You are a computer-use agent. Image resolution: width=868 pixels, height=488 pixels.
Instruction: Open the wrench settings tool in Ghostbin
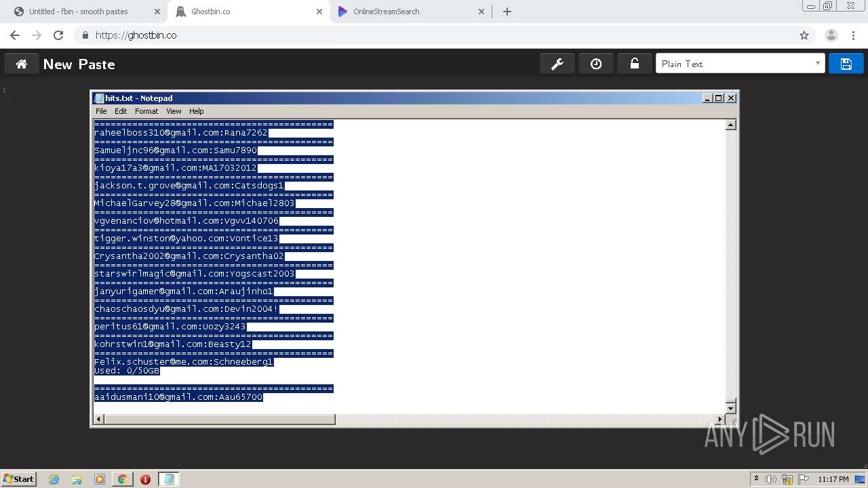click(557, 64)
